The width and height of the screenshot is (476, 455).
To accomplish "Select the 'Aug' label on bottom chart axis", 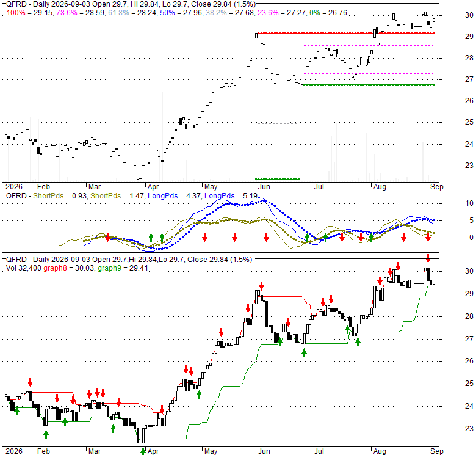I will pyautogui.click(x=380, y=451).
